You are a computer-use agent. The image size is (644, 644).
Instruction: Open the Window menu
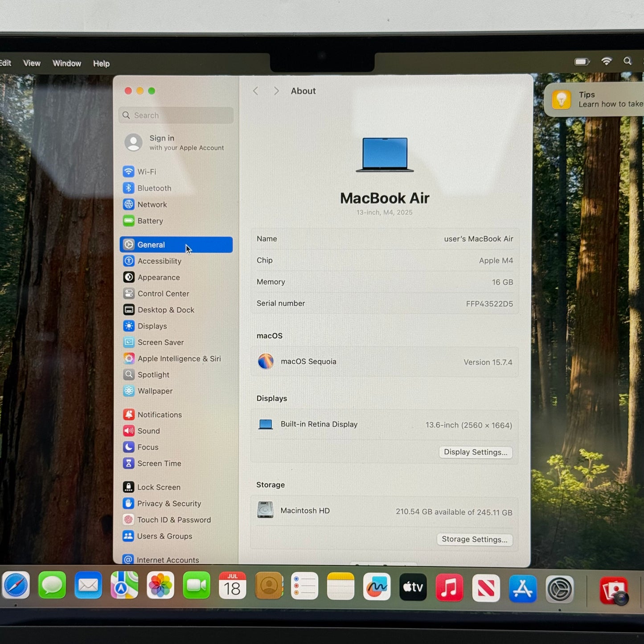pos(67,63)
